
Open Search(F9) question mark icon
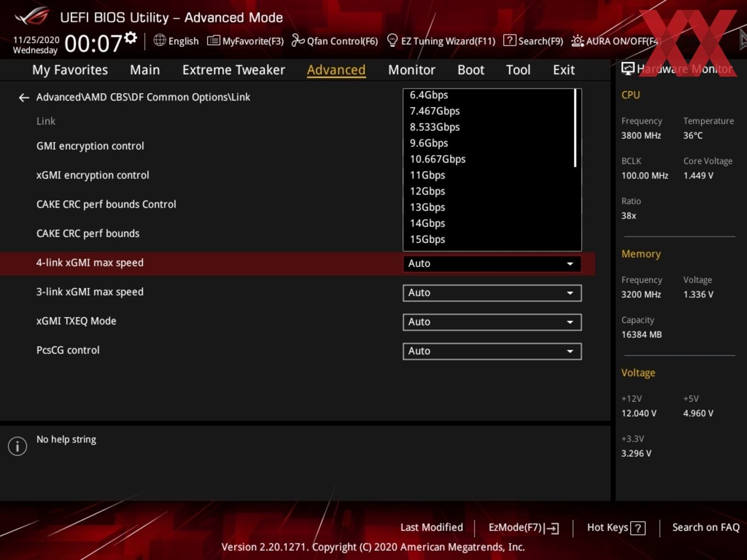tap(510, 41)
